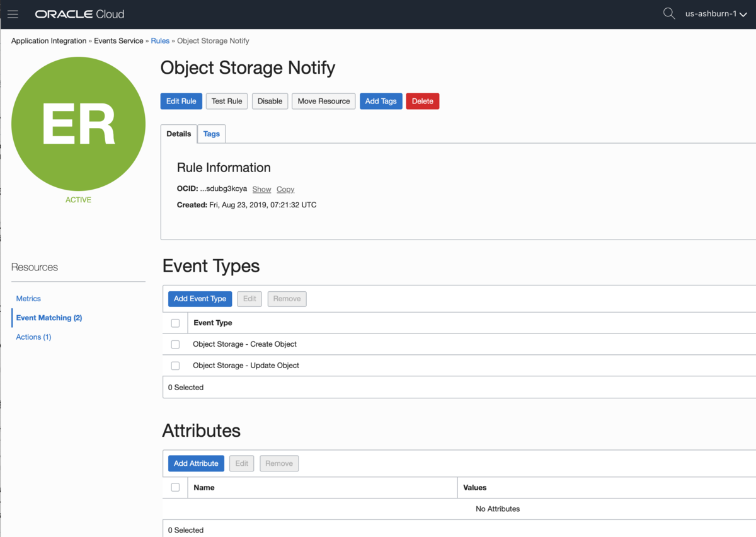
Task: Open Metrics under Resources
Action: [28, 298]
